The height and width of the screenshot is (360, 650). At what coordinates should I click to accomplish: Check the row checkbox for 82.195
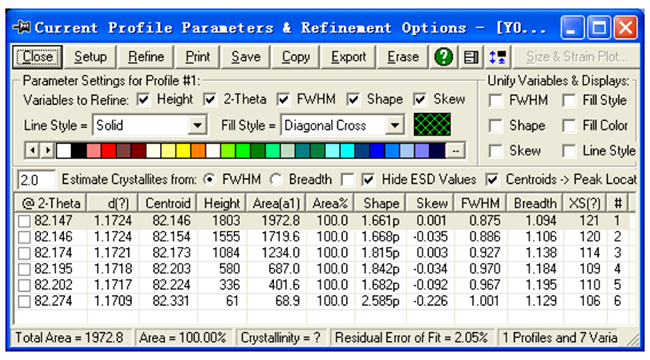24,269
